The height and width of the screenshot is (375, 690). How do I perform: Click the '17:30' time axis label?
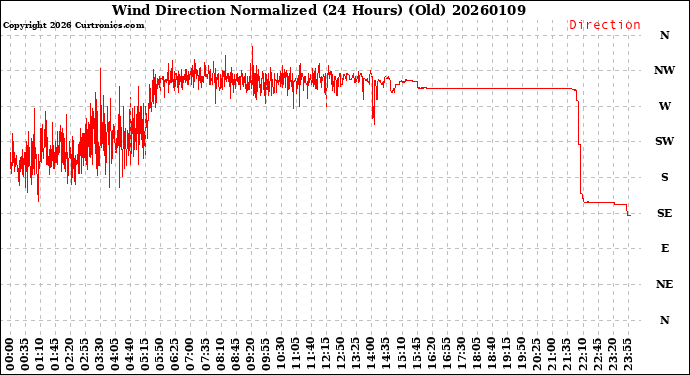pos(462,354)
